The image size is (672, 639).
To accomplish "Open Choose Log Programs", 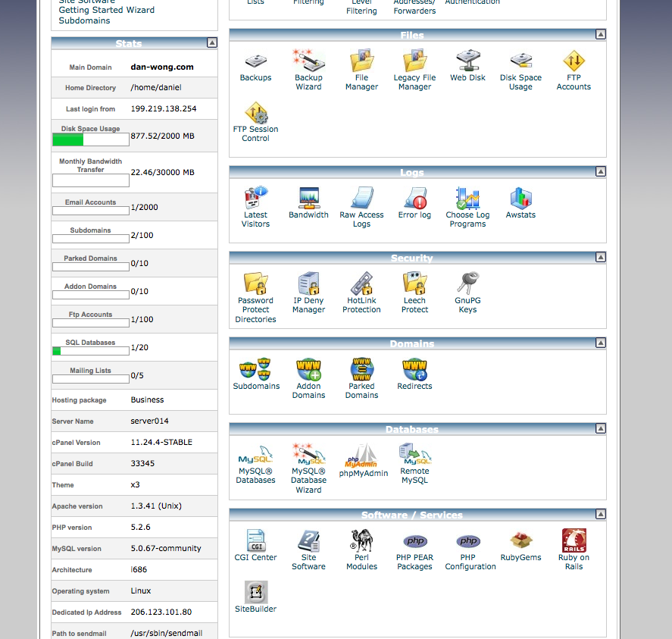I will tap(467, 198).
